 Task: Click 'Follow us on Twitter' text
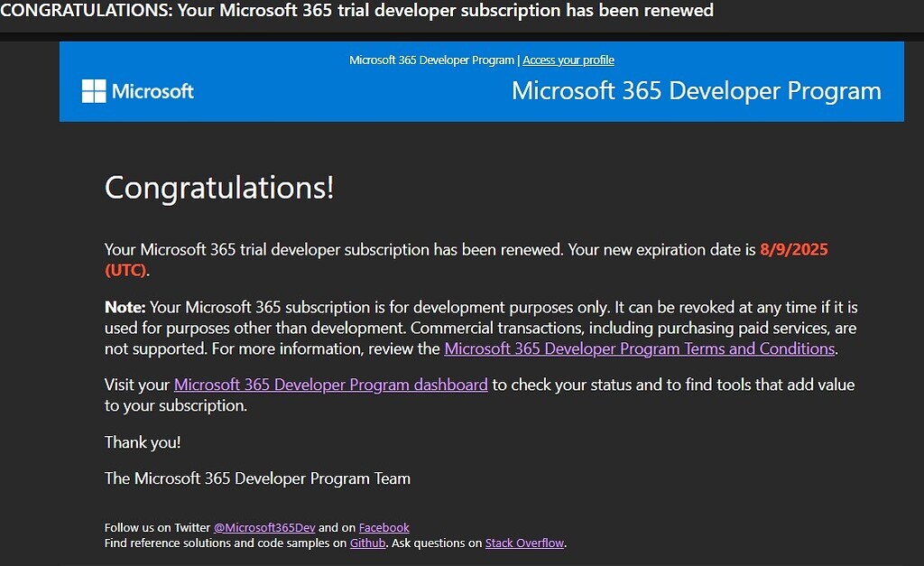(x=157, y=528)
